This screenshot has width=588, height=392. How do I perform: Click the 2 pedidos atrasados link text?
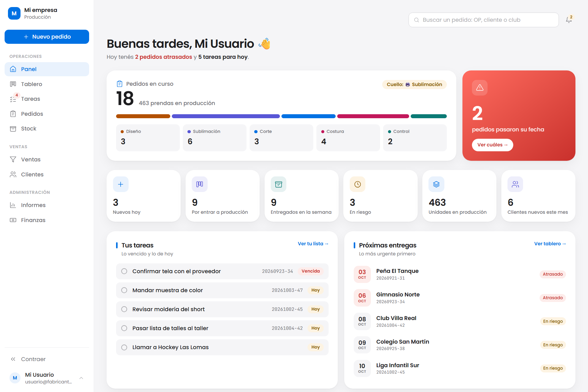click(164, 57)
